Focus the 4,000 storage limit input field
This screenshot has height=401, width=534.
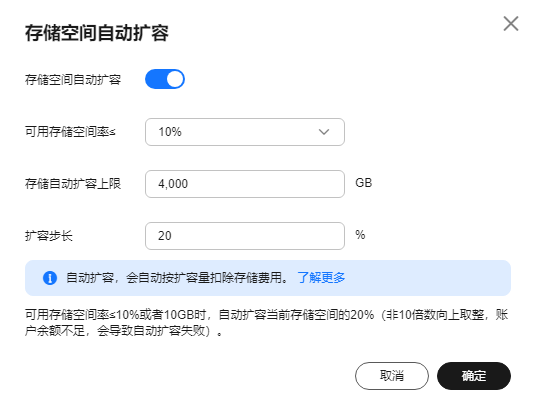[245, 184]
